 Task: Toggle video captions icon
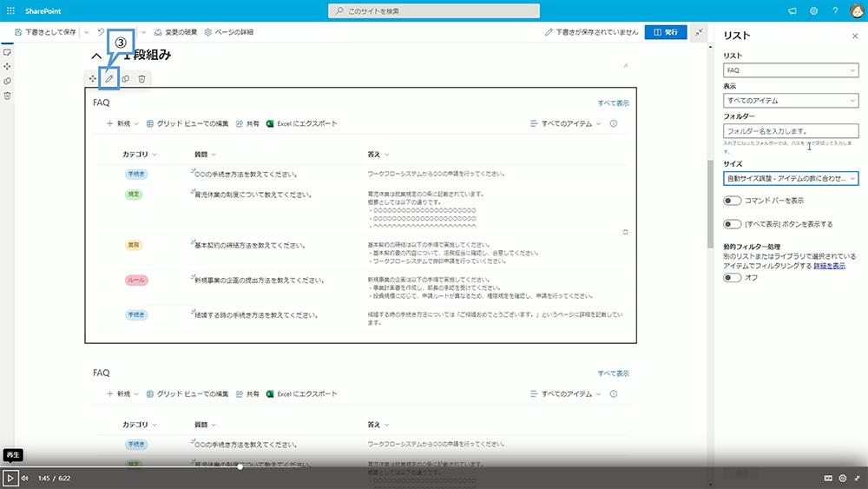pyautogui.click(x=828, y=478)
